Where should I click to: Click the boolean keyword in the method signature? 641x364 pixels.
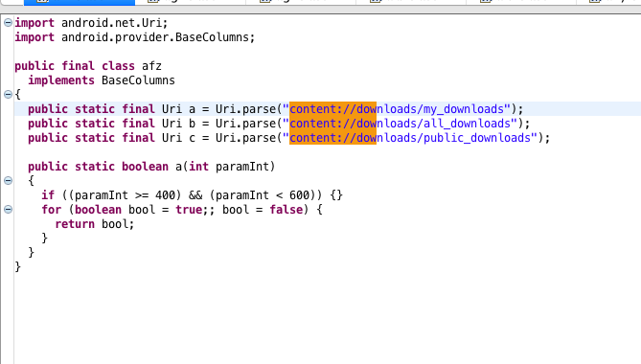click(x=145, y=167)
